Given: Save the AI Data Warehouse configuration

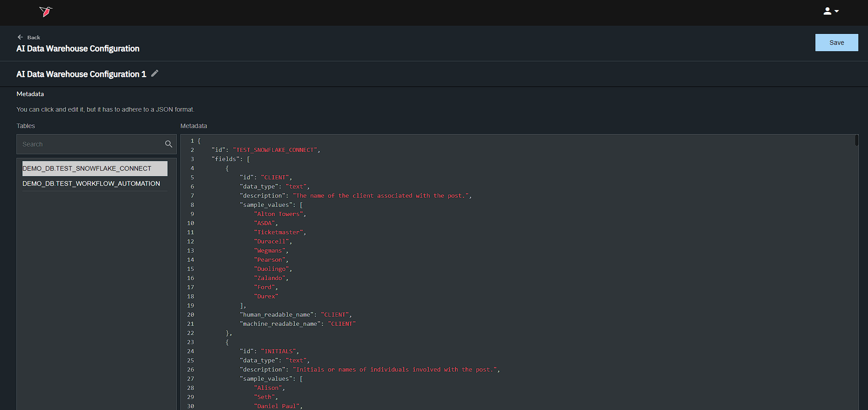Looking at the screenshot, I should click(836, 43).
